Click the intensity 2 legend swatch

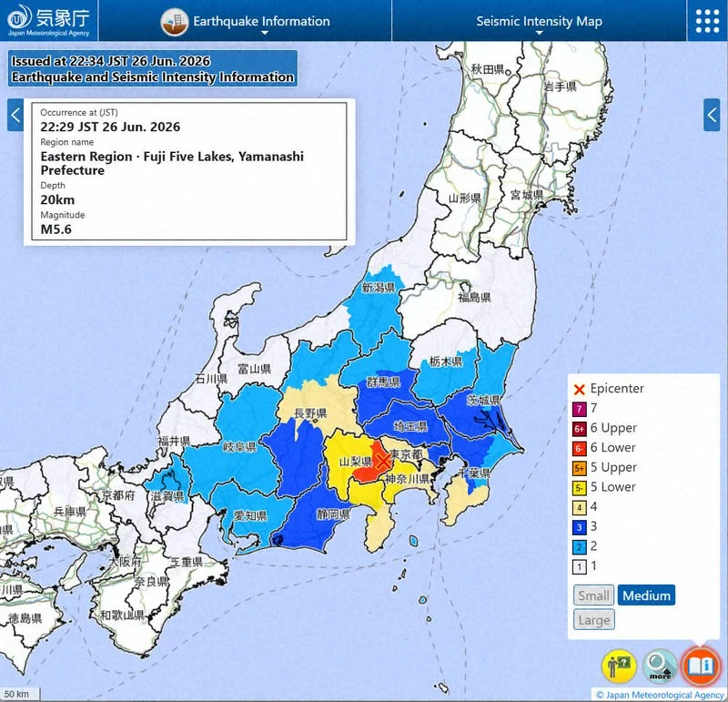pyautogui.click(x=579, y=547)
